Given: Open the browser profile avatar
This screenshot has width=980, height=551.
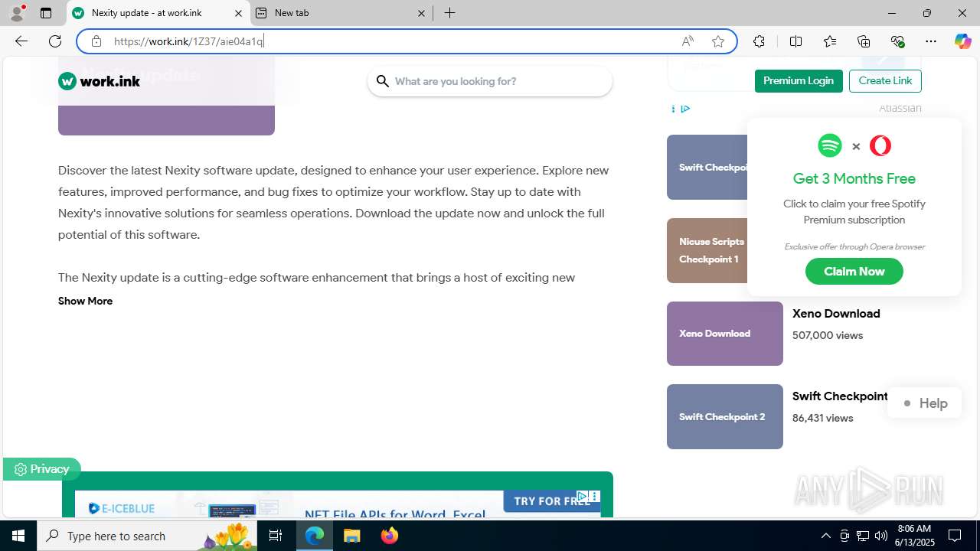Looking at the screenshot, I should (x=17, y=13).
